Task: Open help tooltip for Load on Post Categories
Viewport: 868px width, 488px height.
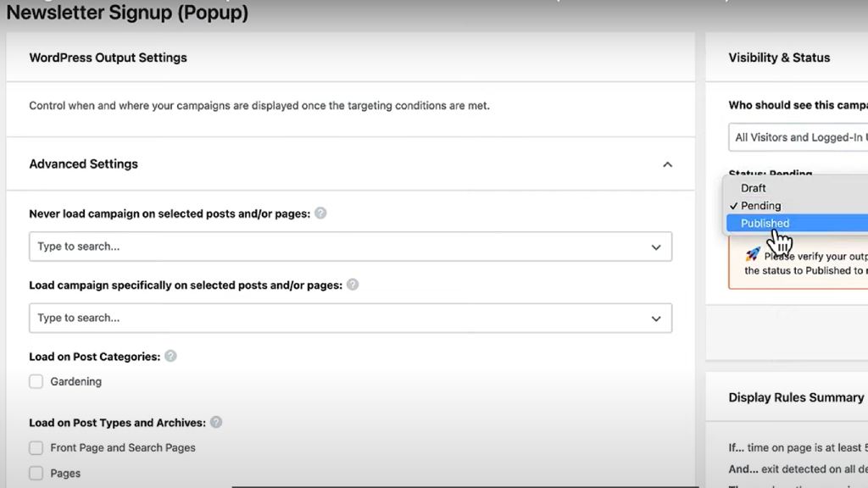Action: click(170, 356)
